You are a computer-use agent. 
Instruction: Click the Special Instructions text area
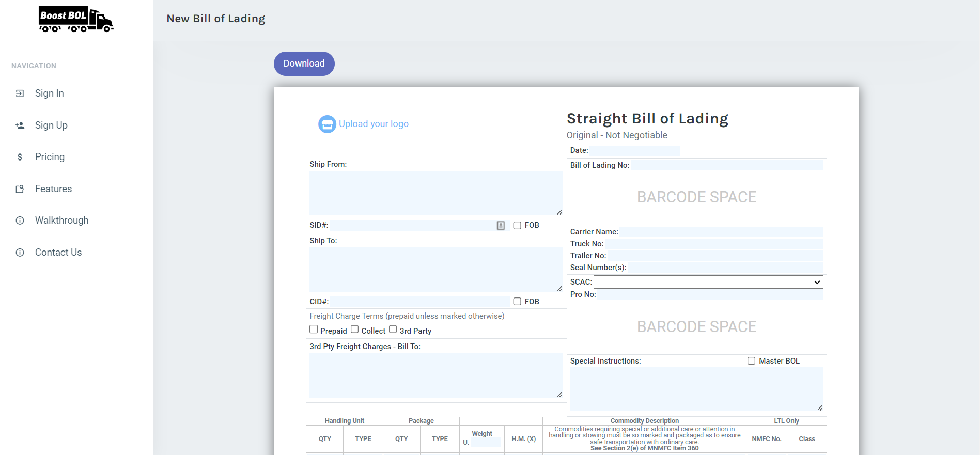point(696,389)
